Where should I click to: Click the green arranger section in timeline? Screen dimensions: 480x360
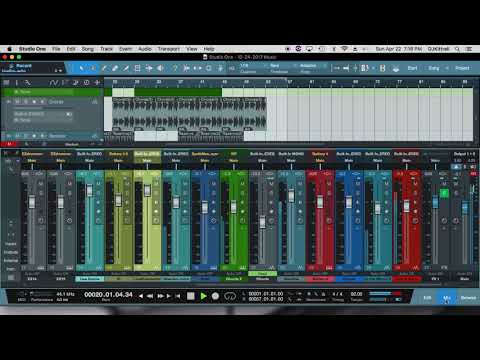(178, 92)
